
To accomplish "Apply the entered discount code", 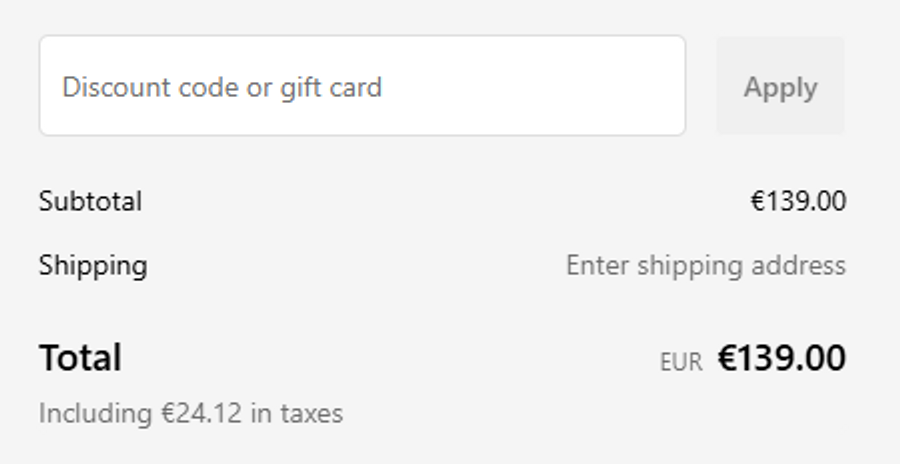I will click(780, 87).
